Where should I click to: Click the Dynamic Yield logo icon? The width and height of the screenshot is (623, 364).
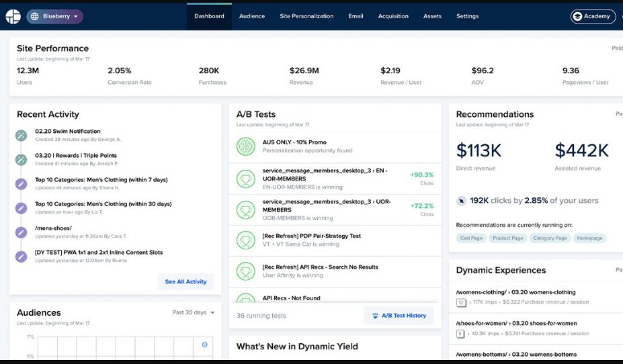(x=13, y=17)
